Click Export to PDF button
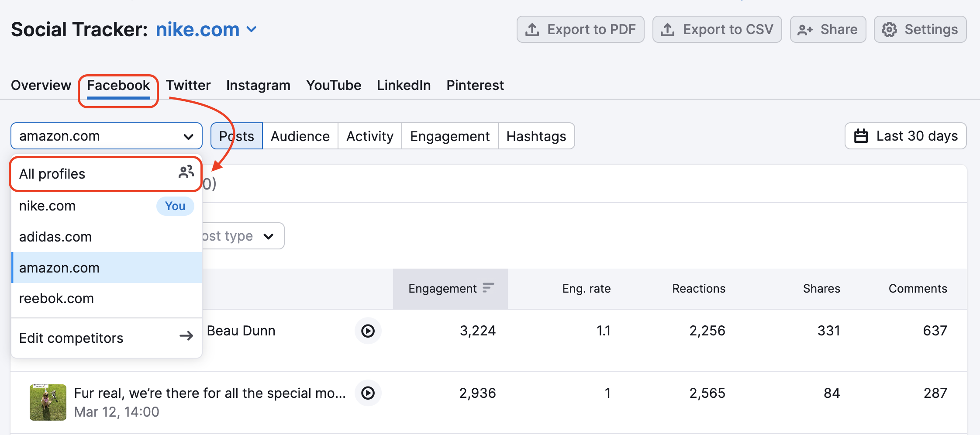 click(x=580, y=29)
